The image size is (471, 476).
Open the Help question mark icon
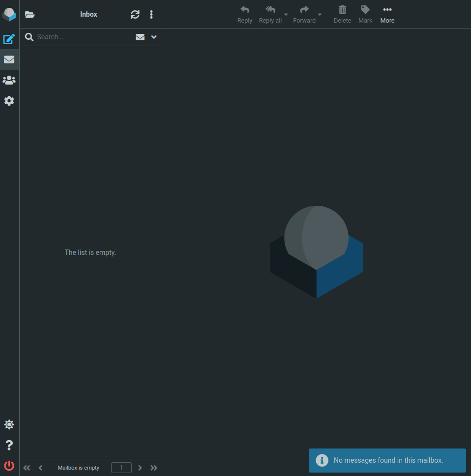tap(9, 446)
